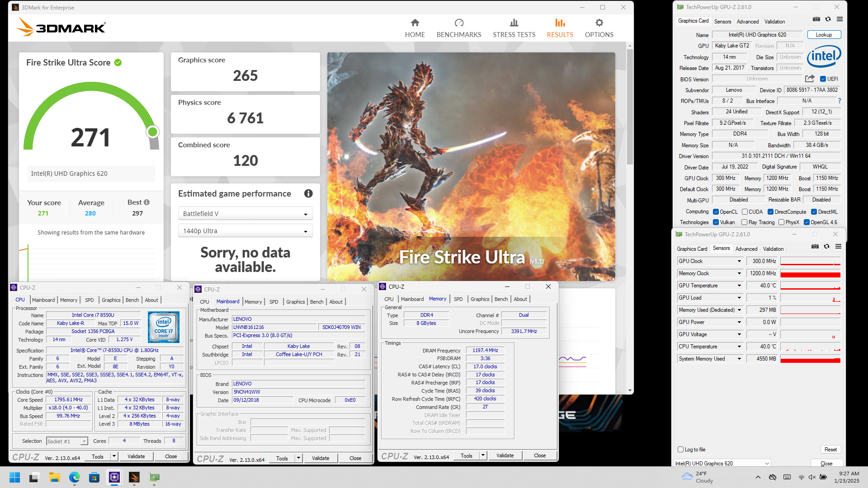
Task: Expand the GPU Clock sensor dropdown
Action: tap(739, 261)
